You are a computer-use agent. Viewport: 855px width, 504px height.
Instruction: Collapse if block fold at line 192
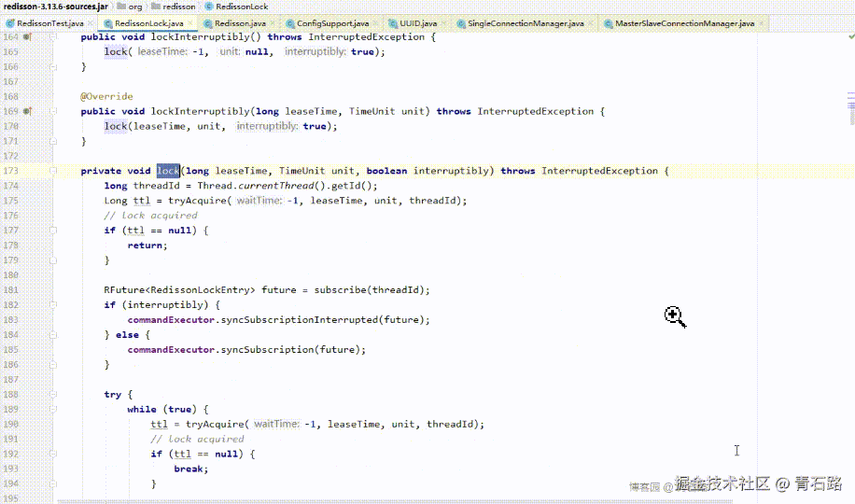coord(53,454)
